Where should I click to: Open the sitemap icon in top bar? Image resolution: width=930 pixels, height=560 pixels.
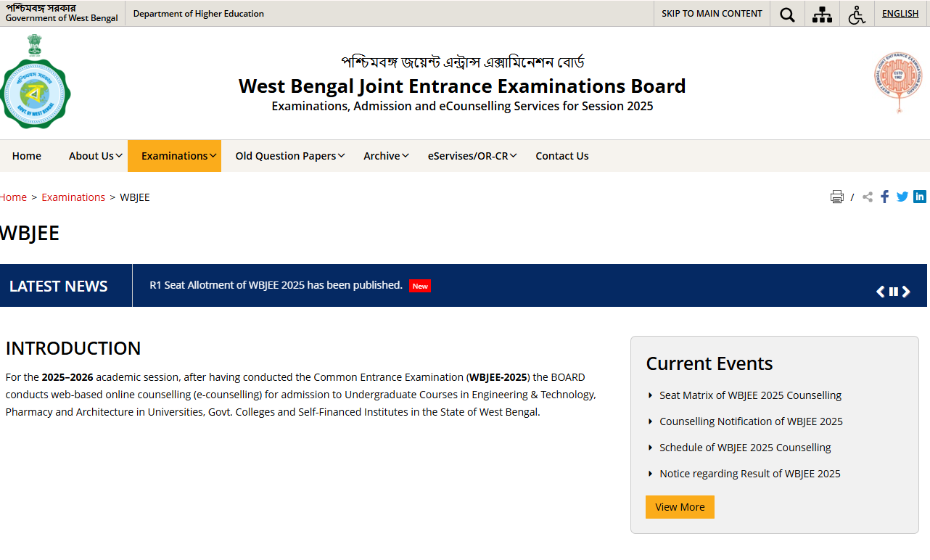822,15
